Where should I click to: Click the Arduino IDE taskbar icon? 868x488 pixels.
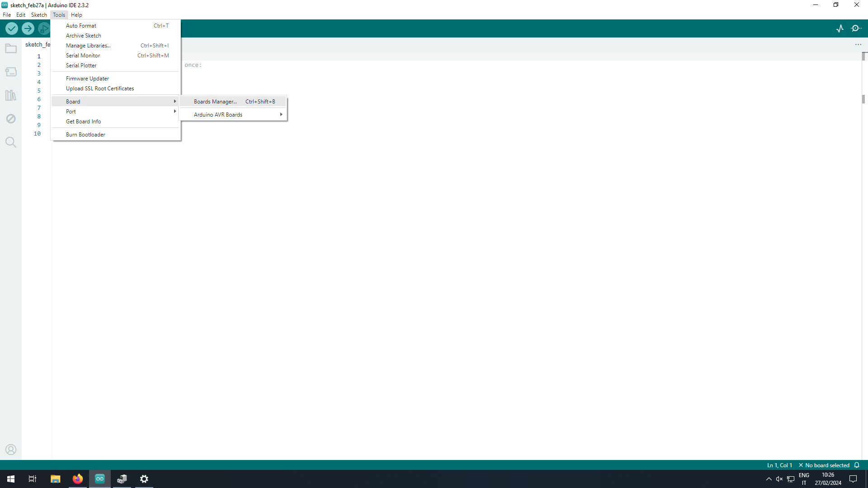coord(99,479)
